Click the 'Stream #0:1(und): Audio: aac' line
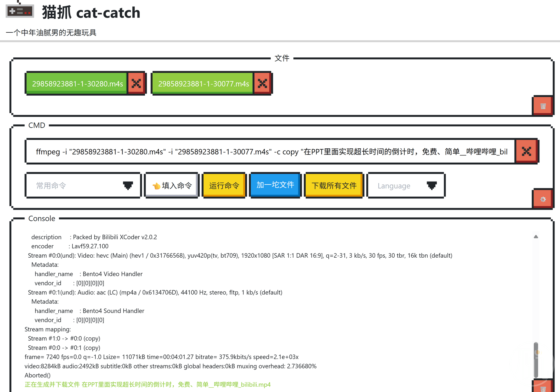 click(155, 292)
